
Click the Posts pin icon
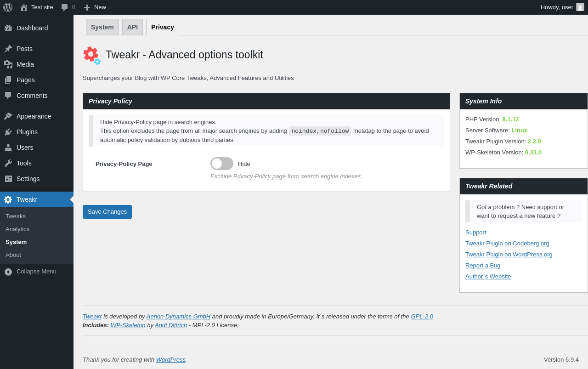tap(8, 49)
